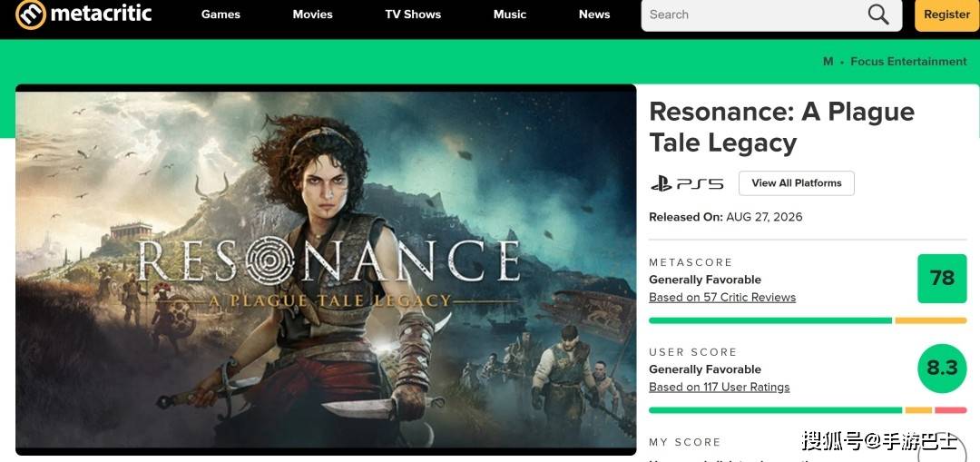Click metacritic wordmark text
Image resolution: width=980 pixels, height=462 pixels.
(x=101, y=14)
